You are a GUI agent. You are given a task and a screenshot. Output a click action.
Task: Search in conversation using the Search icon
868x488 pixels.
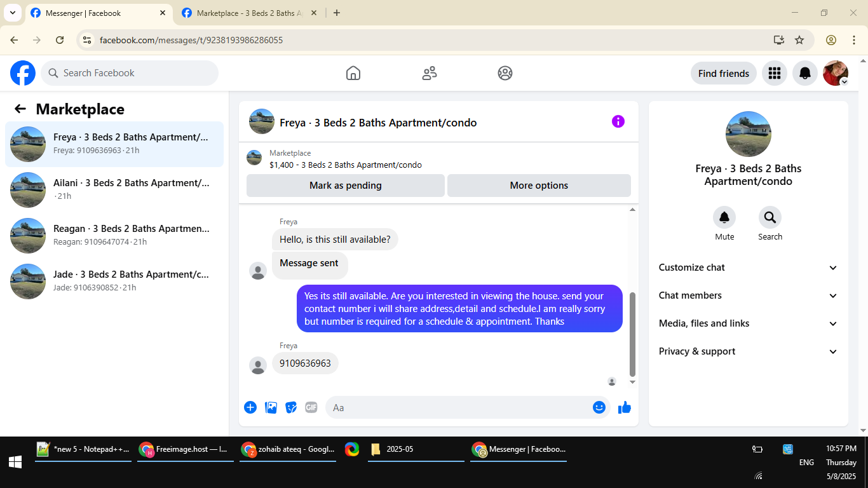pos(770,218)
